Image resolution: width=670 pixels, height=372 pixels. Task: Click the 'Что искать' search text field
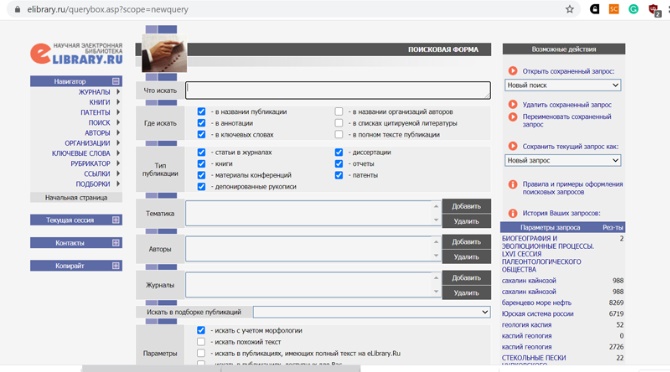pos(338,90)
